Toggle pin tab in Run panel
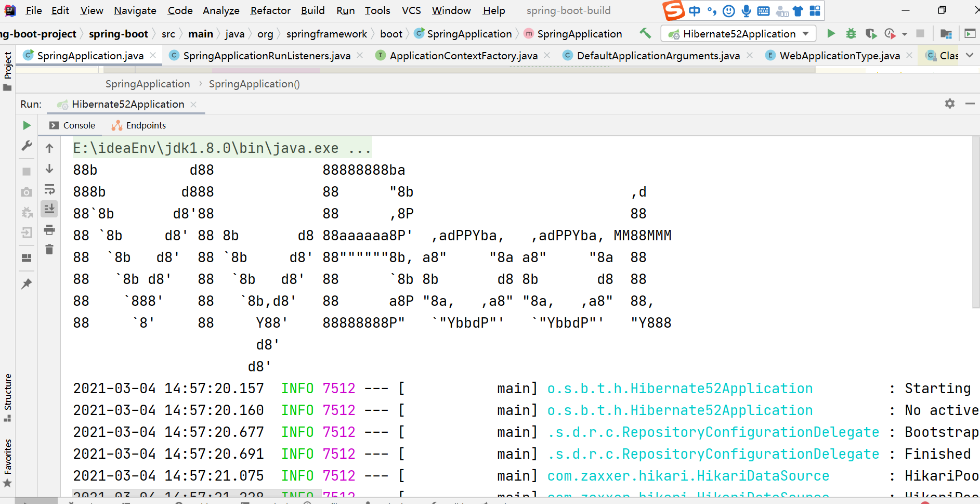The image size is (980, 504). pos(27,284)
